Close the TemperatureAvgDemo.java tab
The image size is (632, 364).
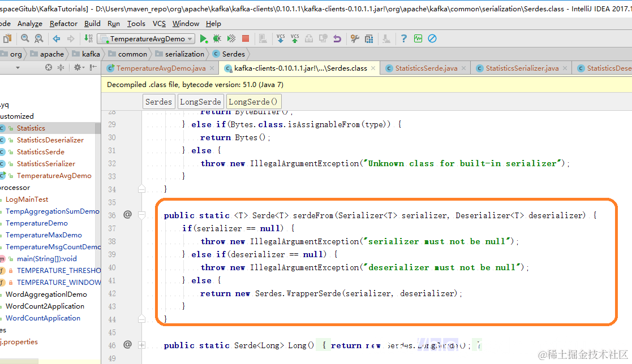coord(212,68)
